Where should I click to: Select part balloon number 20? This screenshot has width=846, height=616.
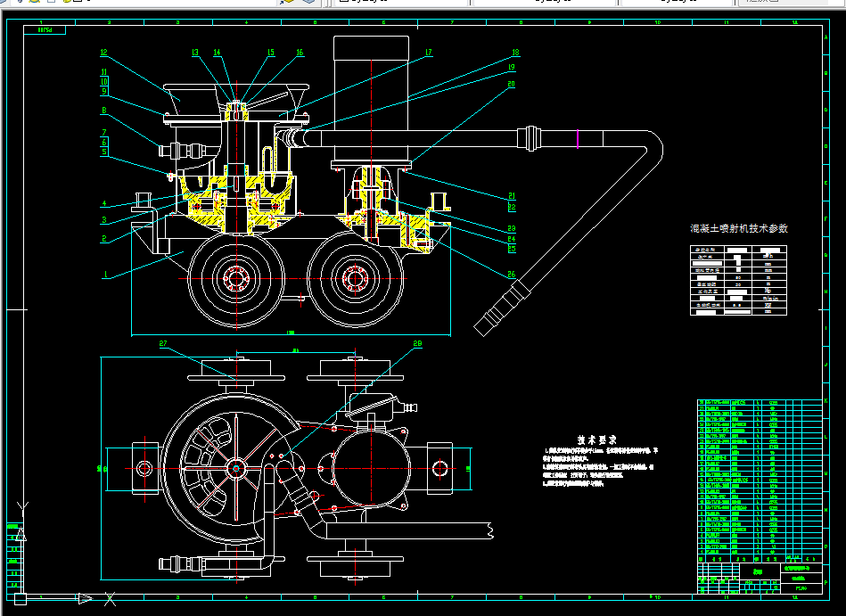pyautogui.click(x=512, y=84)
